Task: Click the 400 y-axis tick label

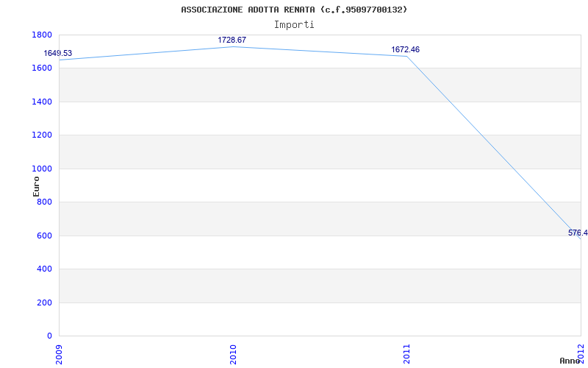Action: 45,269
